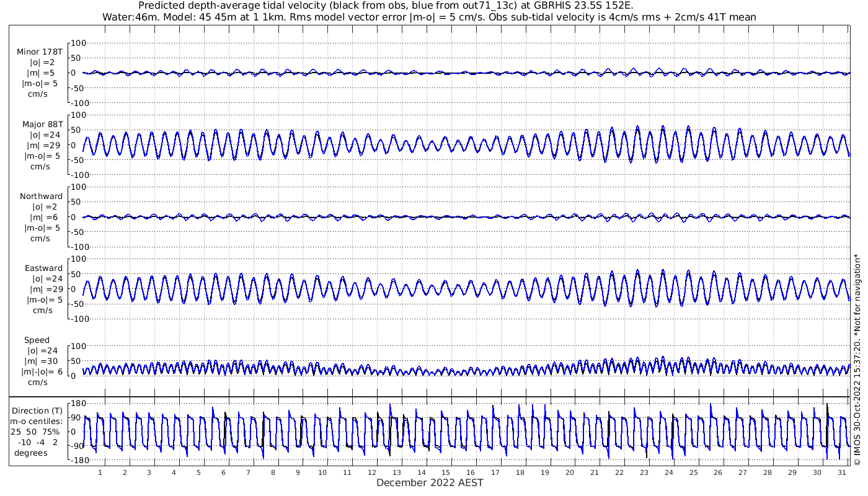Click day '1' on the date axis
The image size is (868, 496).
click(x=100, y=472)
